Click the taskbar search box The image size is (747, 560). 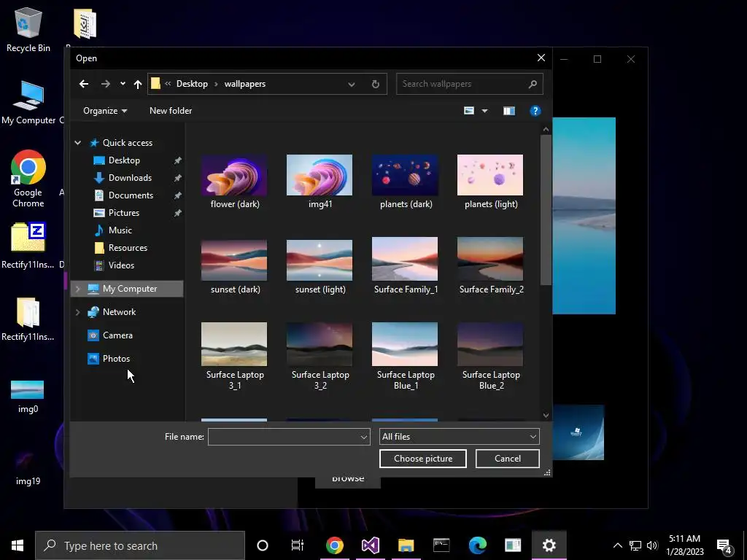pos(140,545)
